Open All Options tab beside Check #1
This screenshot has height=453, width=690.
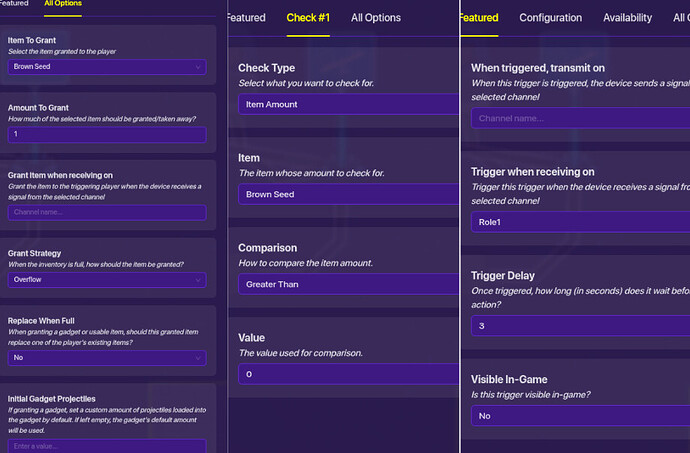(x=376, y=17)
